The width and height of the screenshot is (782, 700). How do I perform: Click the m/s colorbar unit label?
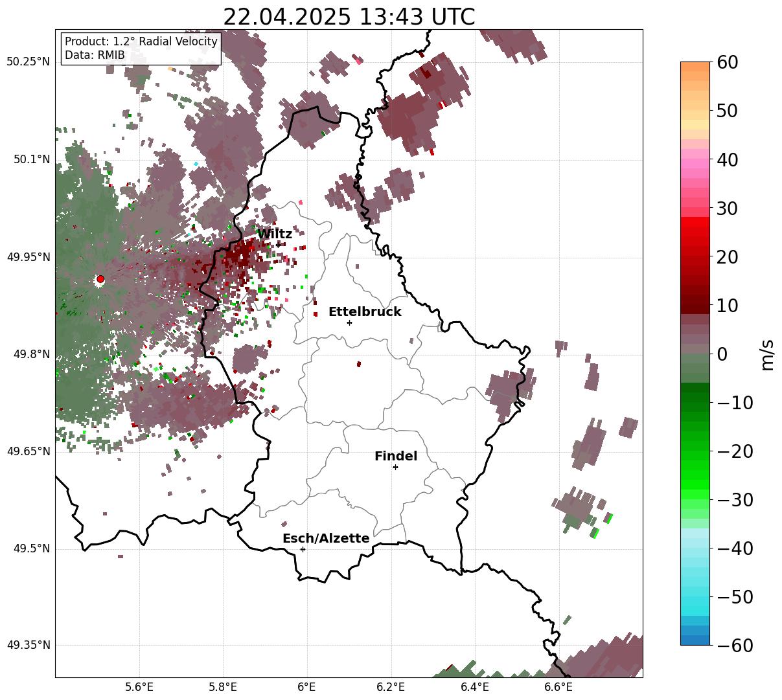tap(768, 354)
